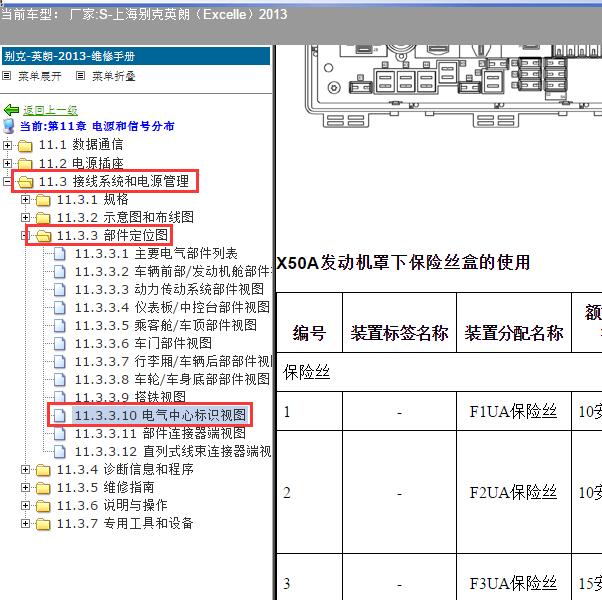Click the 11.3.3 部件定位图 folder icon
602x600 pixels.
(43, 236)
